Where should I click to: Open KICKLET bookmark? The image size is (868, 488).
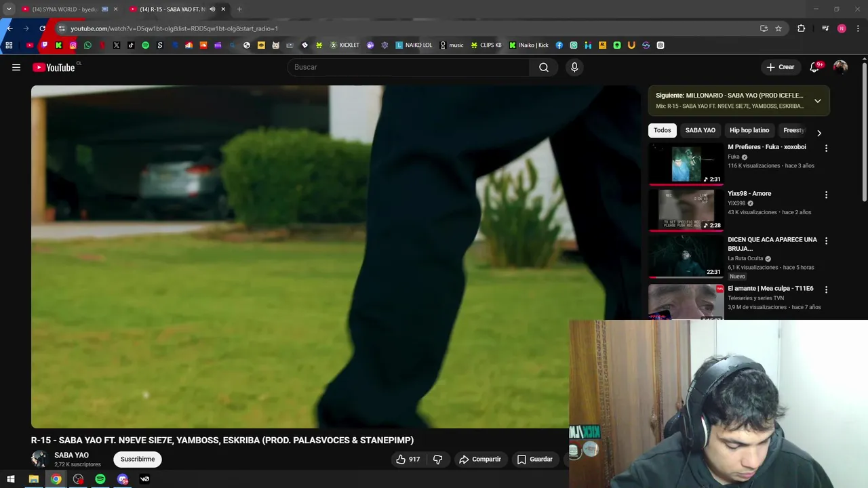point(344,45)
